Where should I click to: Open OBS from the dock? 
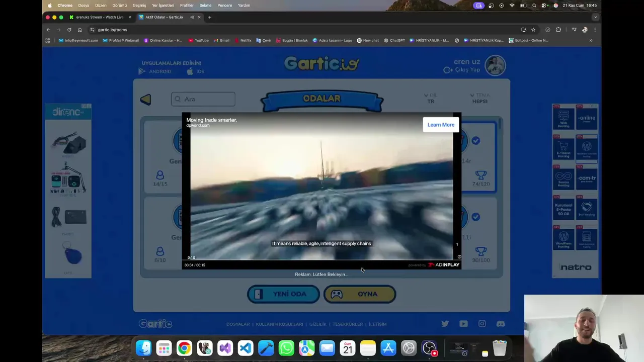pyautogui.click(x=429, y=348)
